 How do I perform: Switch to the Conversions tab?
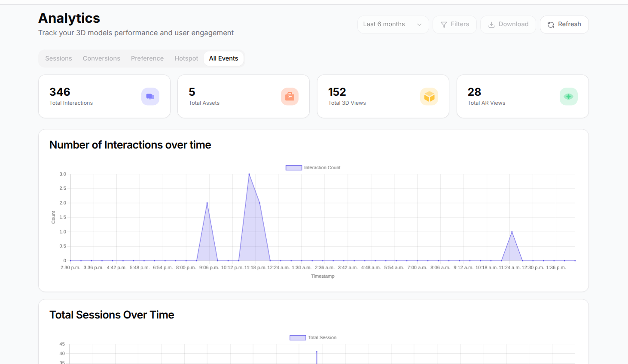point(101,58)
